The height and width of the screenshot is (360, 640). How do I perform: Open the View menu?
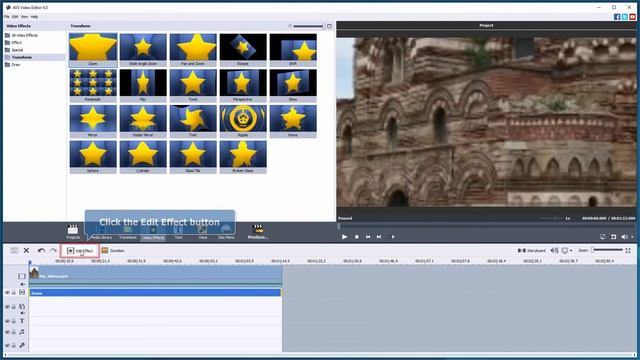pos(24,17)
